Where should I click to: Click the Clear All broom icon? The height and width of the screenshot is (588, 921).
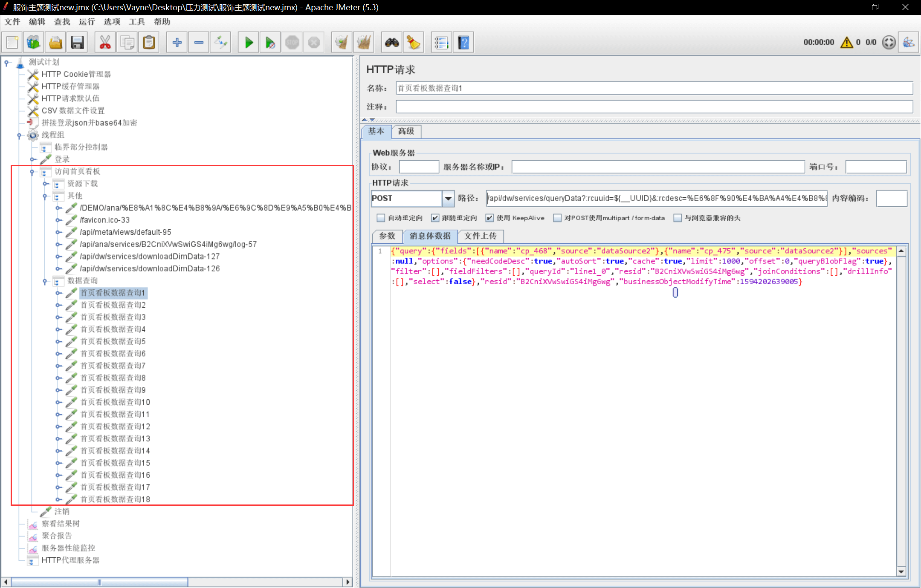(x=364, y=43)
